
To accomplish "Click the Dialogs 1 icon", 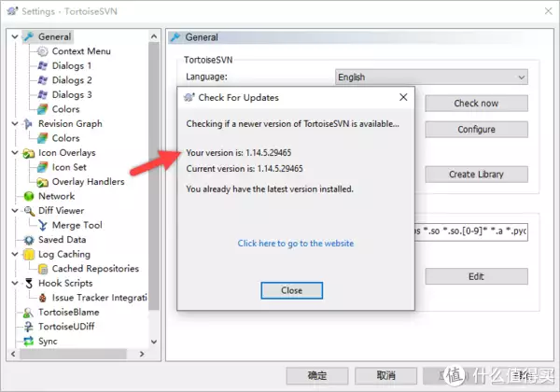I will pos(42,65).
